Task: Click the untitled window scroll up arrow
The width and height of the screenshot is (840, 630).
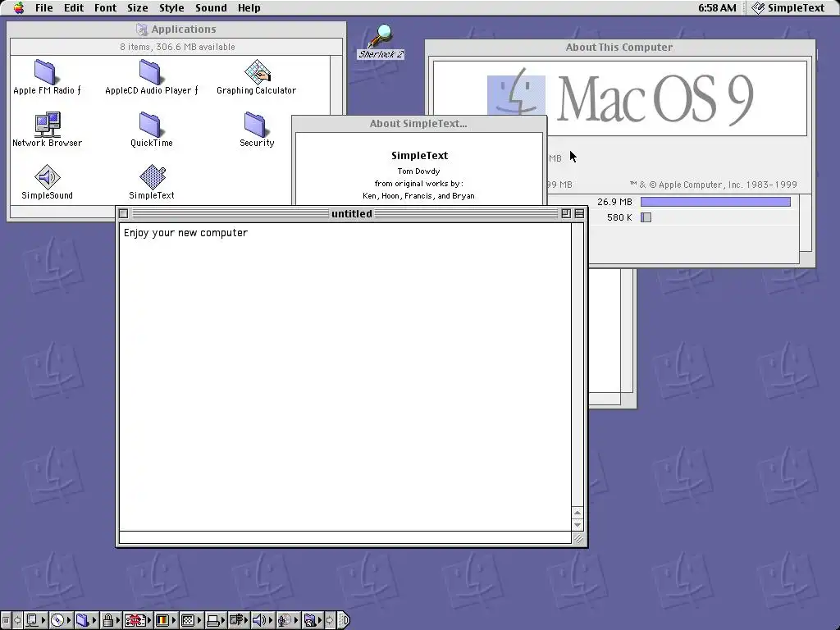Action: tap(577, 513)
